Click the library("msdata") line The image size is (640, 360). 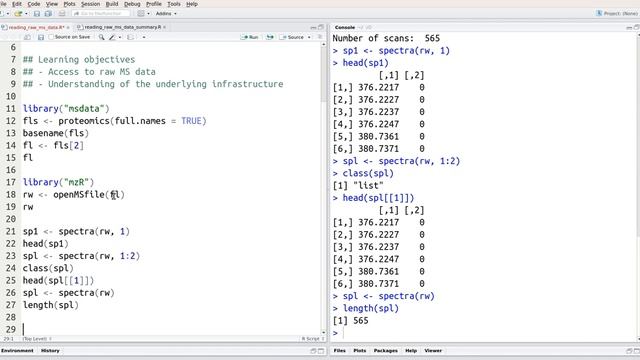coord(66,109)
